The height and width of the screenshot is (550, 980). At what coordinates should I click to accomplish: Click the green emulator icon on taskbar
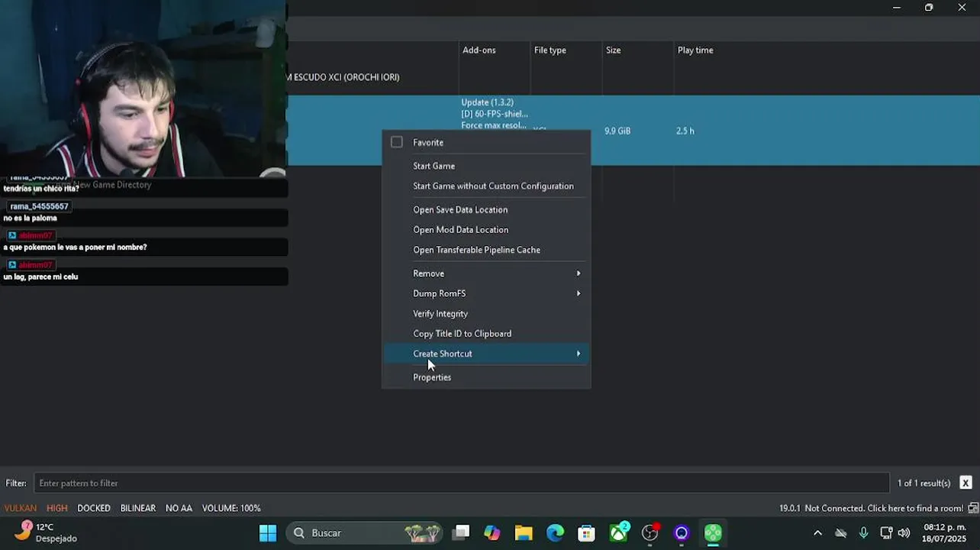pyautogui.click(x=713, y=533)
